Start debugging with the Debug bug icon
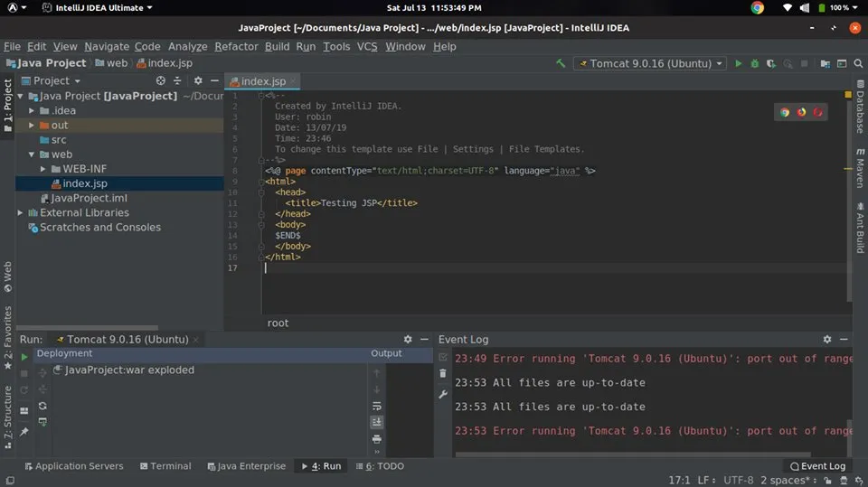Screen dimensions: 868x487 pos(754,64)
